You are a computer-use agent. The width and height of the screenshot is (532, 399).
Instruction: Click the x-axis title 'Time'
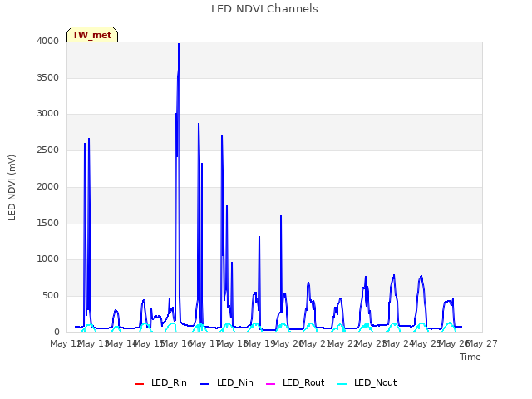[470, 357]
